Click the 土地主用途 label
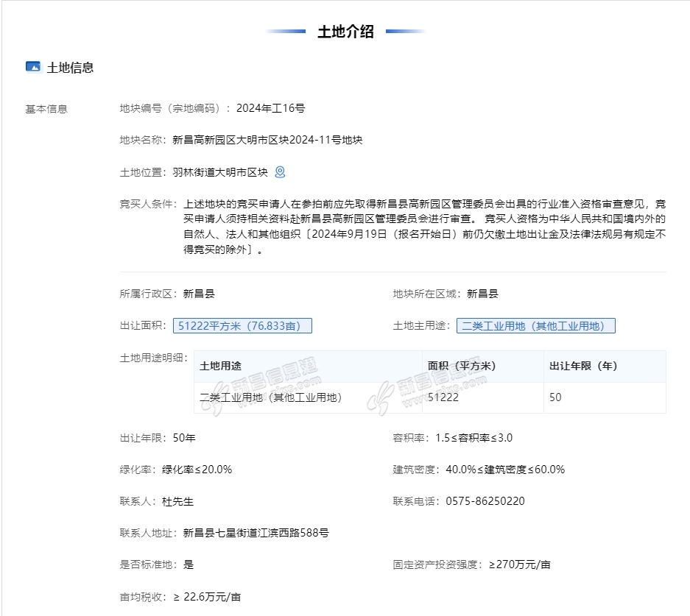This screenshot has width=690, height=616. click(x=422, y=326)
